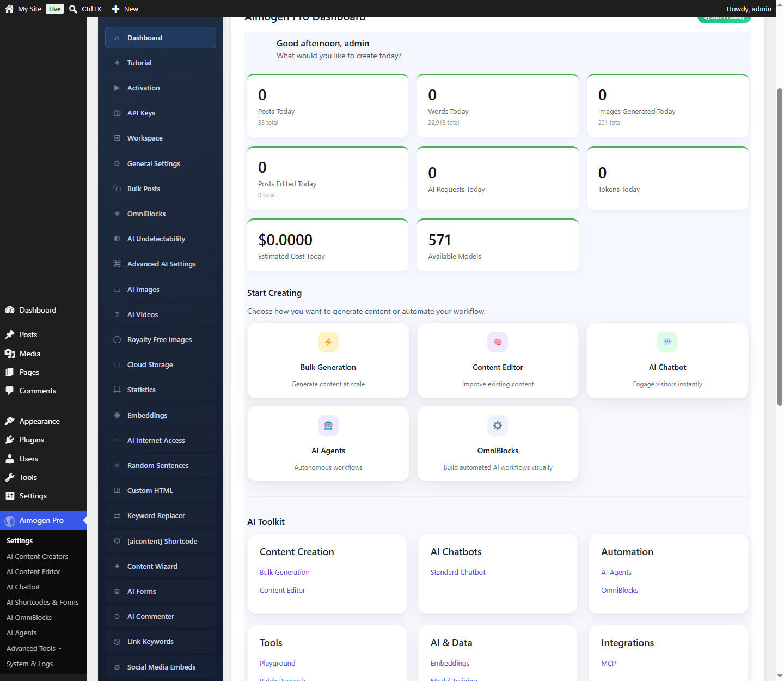Click the Media icon in WordPress menu
This screenshot has width=784, height=681.
[10, 354]
